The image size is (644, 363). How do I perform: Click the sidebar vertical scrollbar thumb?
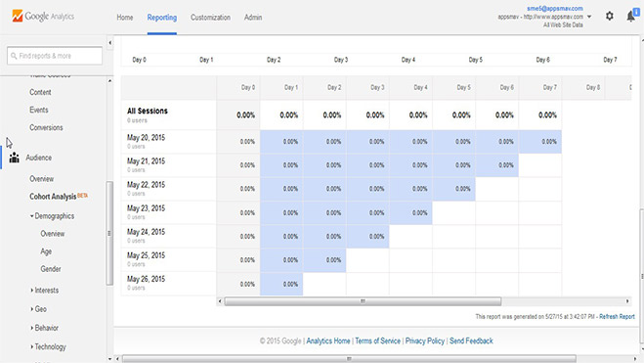[109, 233]
